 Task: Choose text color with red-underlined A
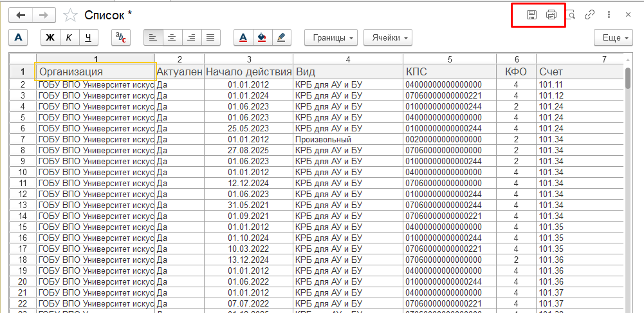243,37
